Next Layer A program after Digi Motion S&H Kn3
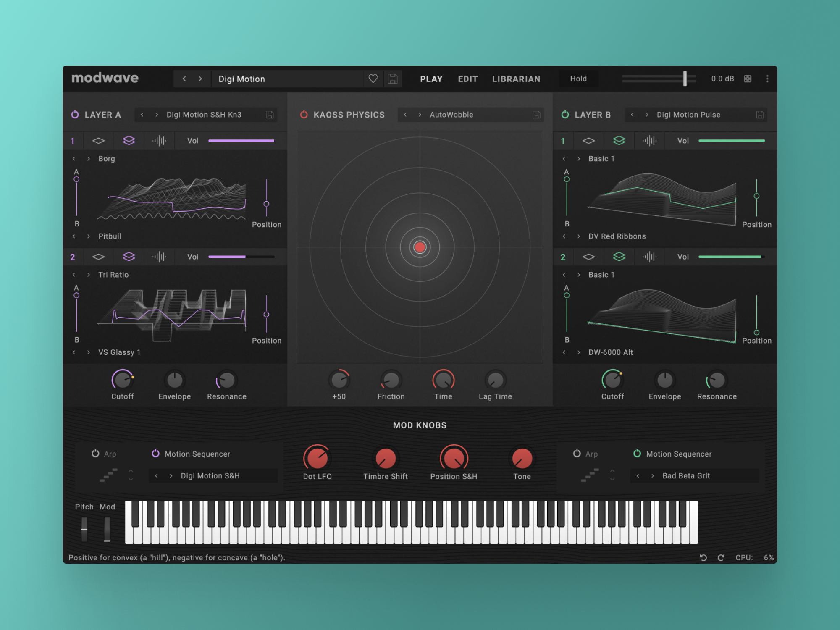This screenshot has height=630, width=840. 157,115
